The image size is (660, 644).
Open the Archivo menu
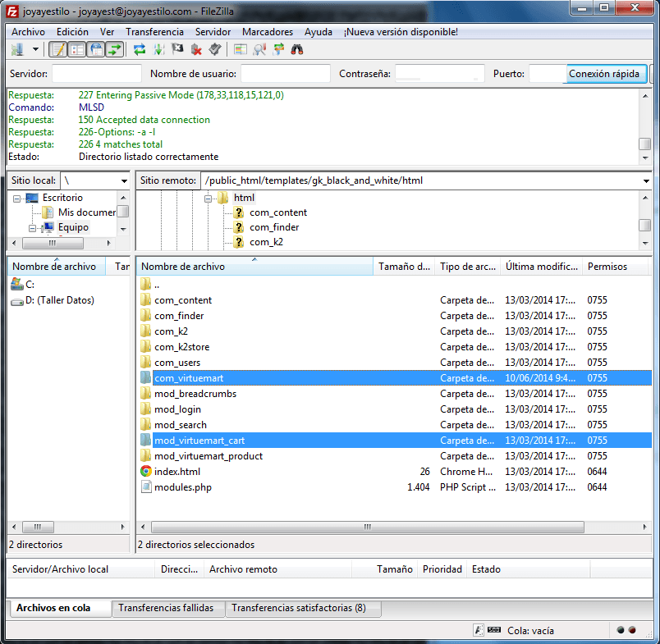pyautogui.click(x=28, y=32)
